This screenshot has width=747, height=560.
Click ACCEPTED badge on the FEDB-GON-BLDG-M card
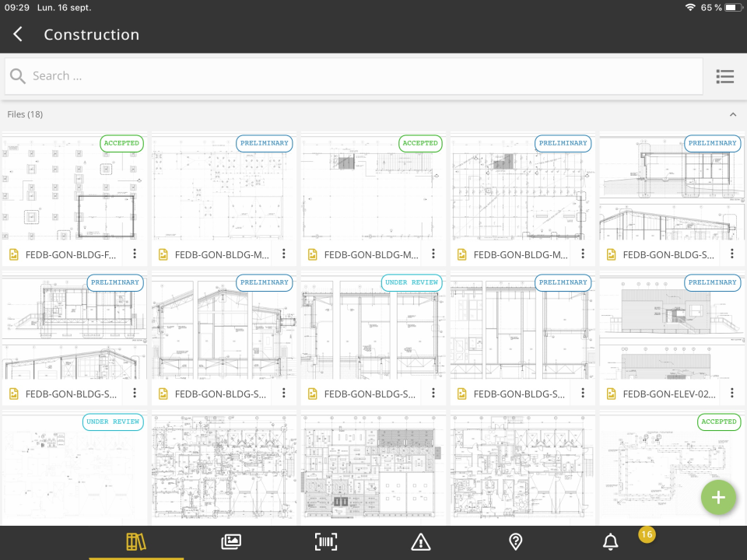click(x=420, y=143)
